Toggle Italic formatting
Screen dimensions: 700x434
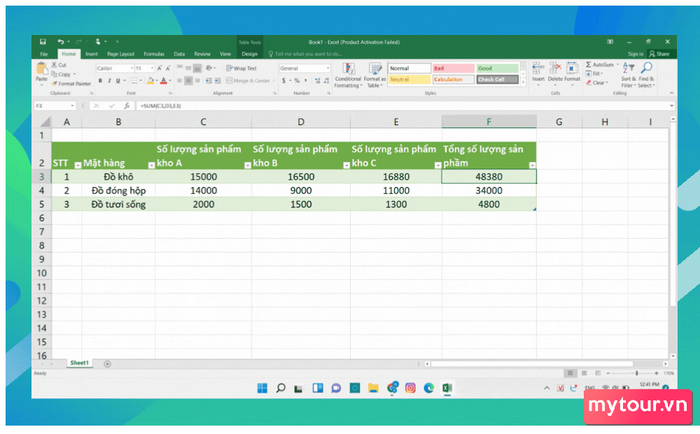coord(107,80)
